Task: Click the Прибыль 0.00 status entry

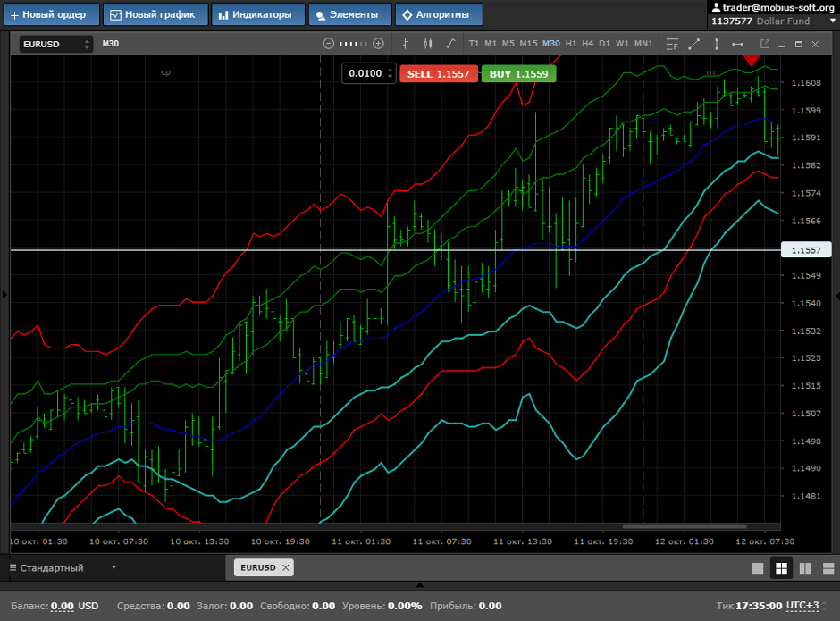Action: click(x=465, y=606)
